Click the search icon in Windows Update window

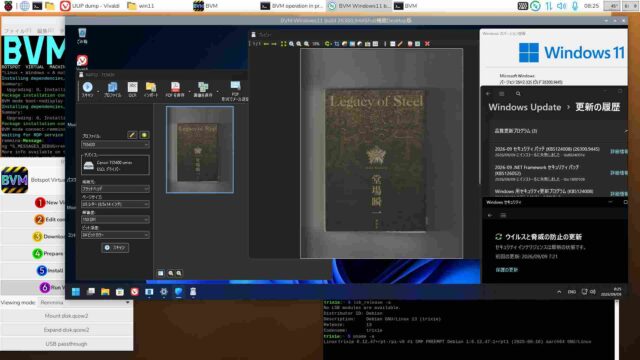point(518,94)
